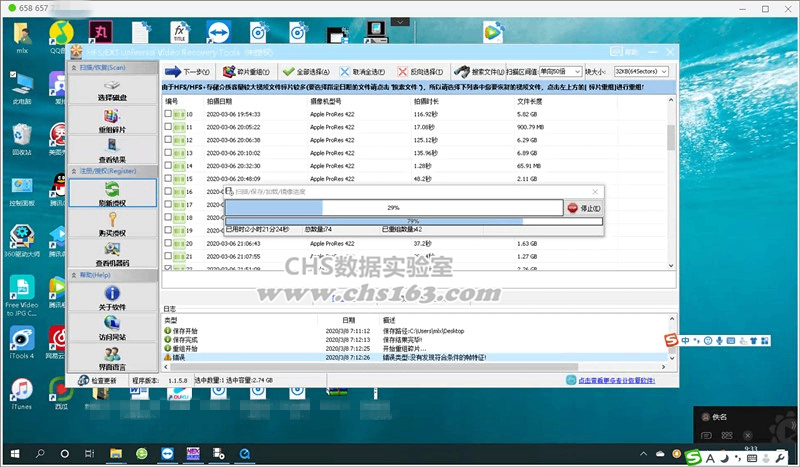Click the 检查更新 check update icon

84,380
